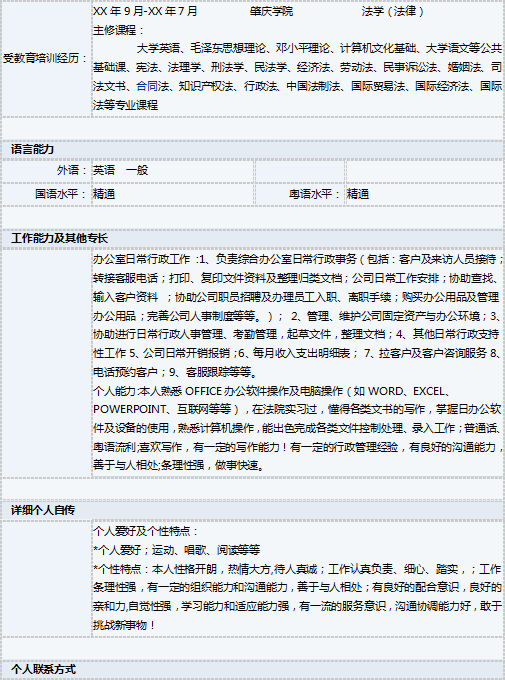Screen dimensions: 505x680
Task: Click the 个人爱好及个性特点 line
Action: (x=146, y=531)
